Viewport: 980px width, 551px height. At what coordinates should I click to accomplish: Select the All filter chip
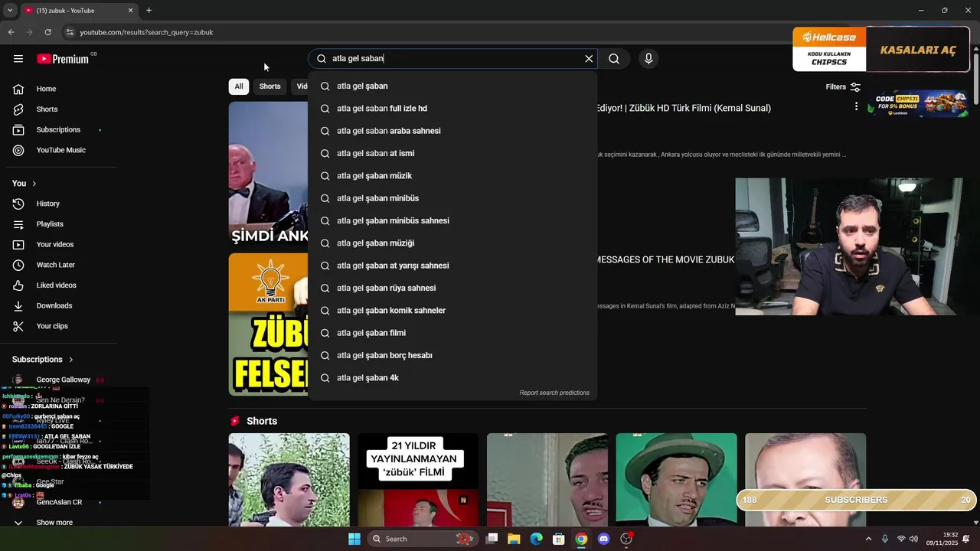pos(239,86)
